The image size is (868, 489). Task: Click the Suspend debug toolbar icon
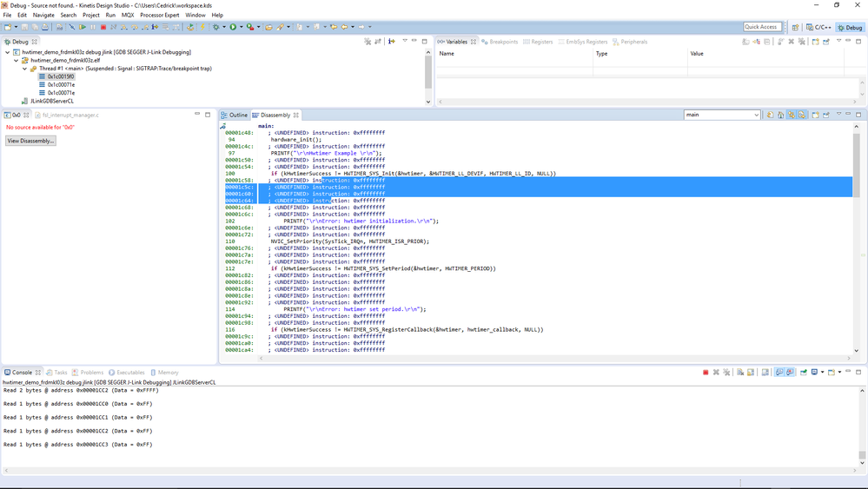(x=92, y=27)
